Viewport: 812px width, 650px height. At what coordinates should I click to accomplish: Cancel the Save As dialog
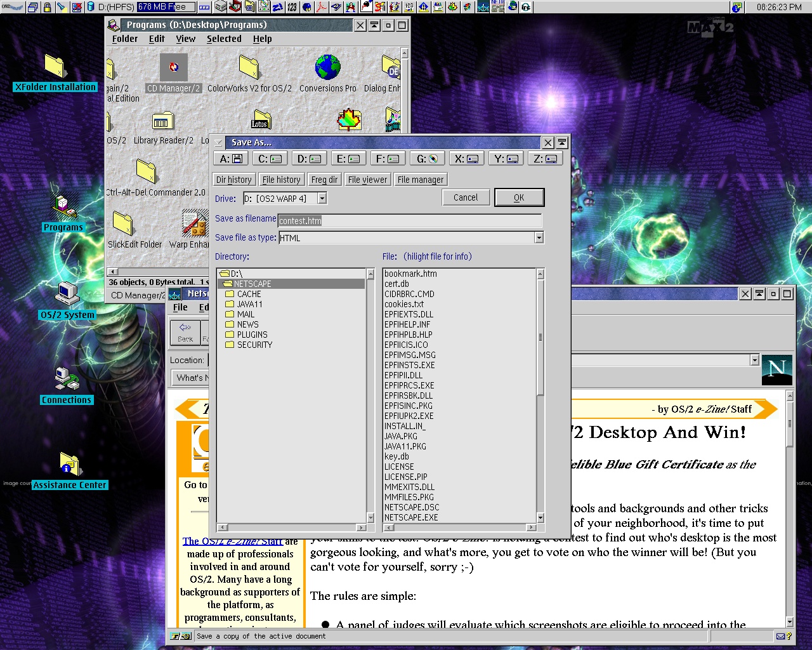pyautogui.click(x=466, y=197)
